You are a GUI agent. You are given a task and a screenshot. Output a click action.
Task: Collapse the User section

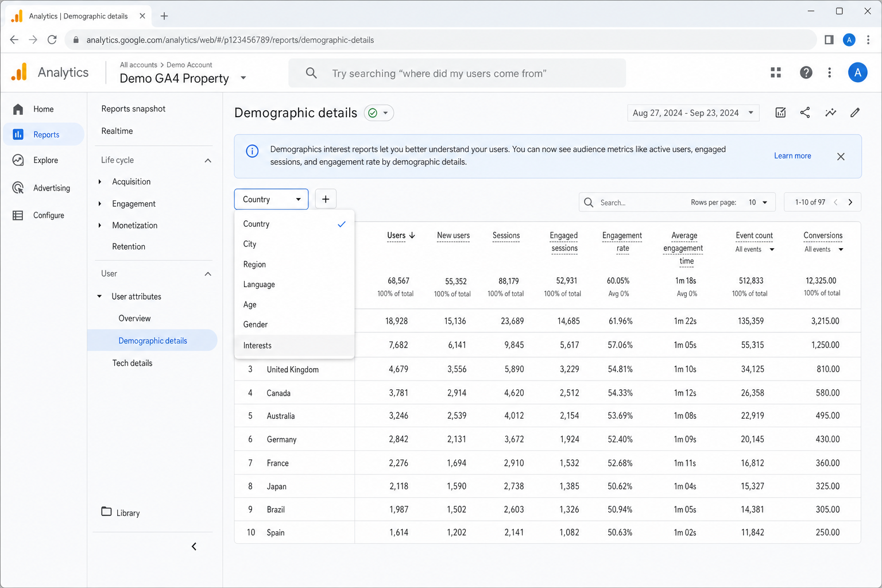(x=208, y=274)
